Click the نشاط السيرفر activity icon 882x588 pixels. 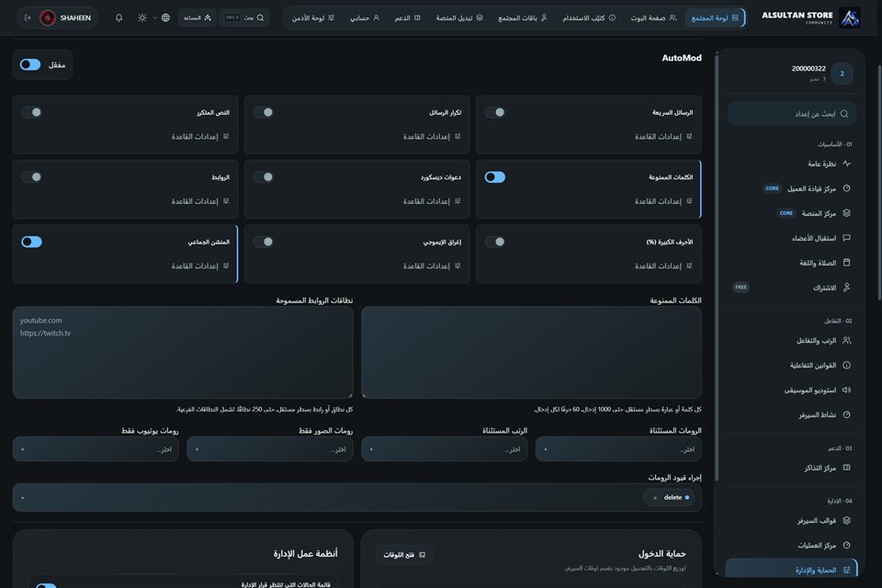click(x=846, y=414)
